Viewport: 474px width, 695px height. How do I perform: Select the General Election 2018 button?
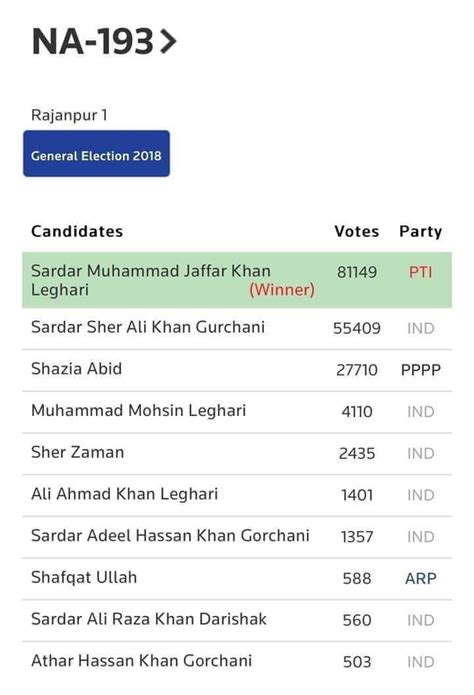(x=96, y=153)
